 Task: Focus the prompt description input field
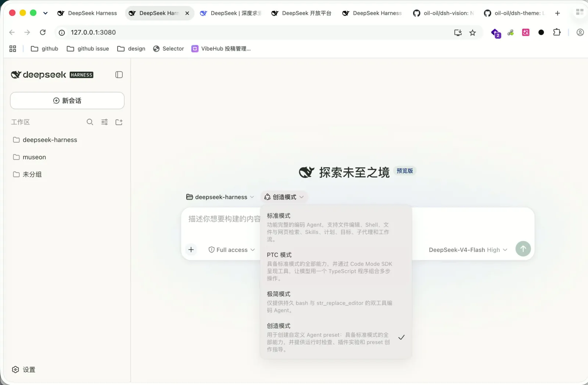point(224,219)
